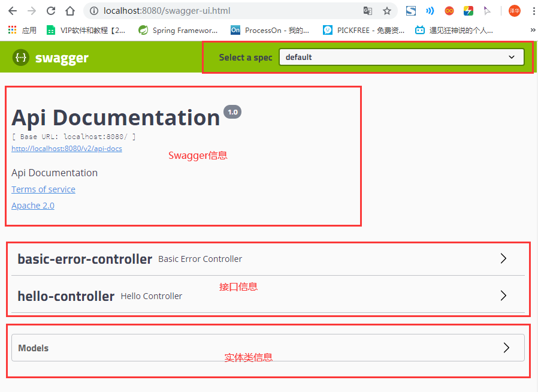The height and width of the screenshot is (392, 538).
Task: Open the Apache 2.0 license link
Action: pyautogui.click(x=33, y=206)
